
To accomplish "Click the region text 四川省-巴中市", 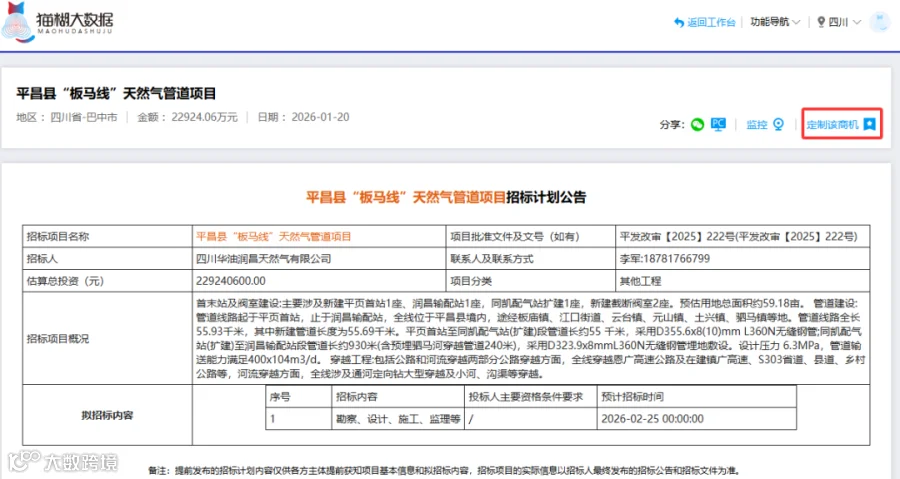I will coord(84,117).
